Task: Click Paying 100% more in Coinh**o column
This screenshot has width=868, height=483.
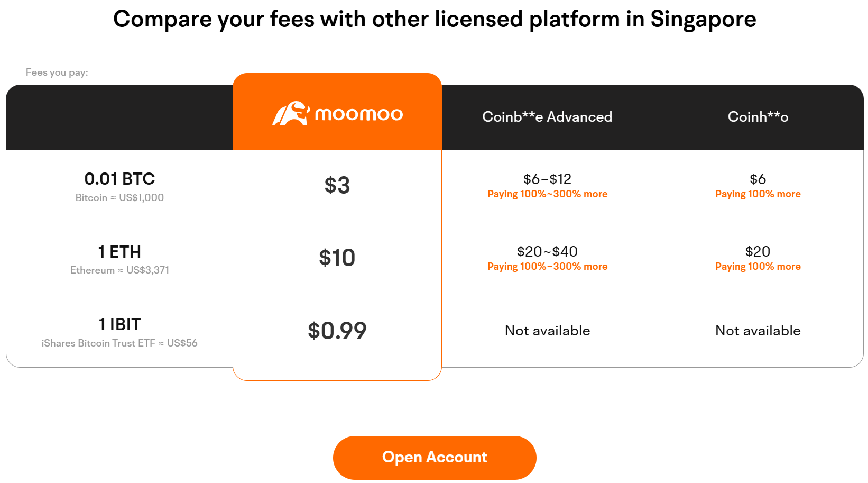Action: [x=758, y=194]
